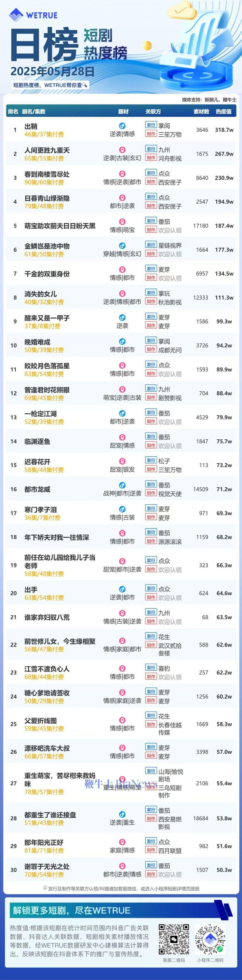Click the blue male icon for 出鞘
Screen dimensions: 242x980
pyautogui.click(x=122, y=126)
